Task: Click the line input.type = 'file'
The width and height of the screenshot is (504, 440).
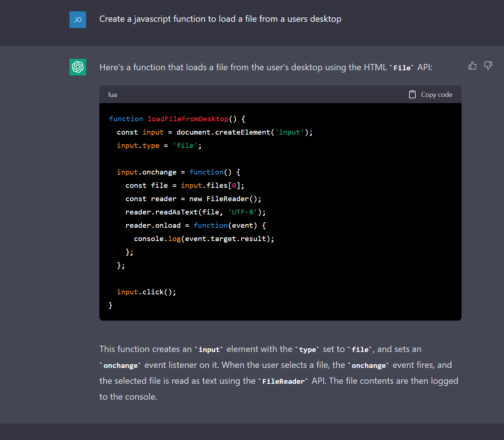Action: [x=159, y=145]
